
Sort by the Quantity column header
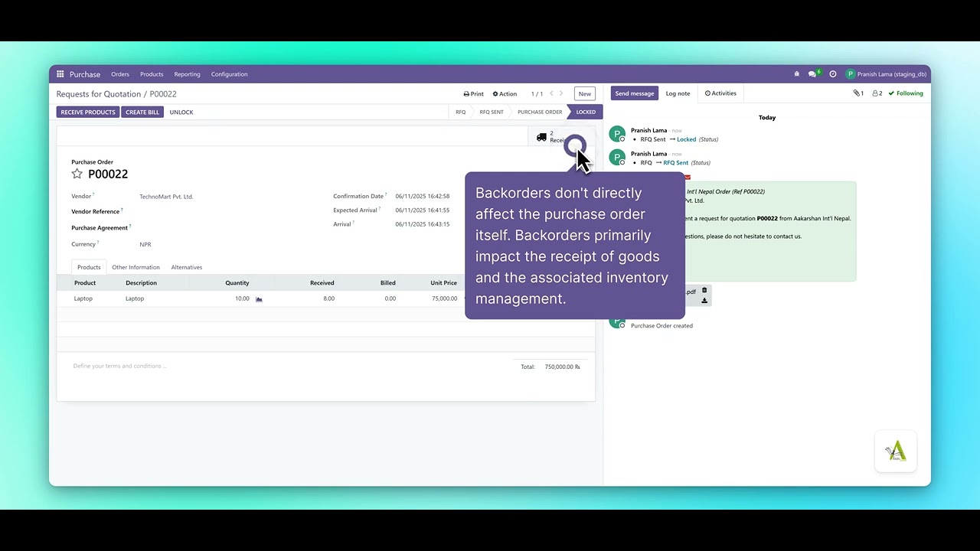pyautogui.click(x=237, y=283)
